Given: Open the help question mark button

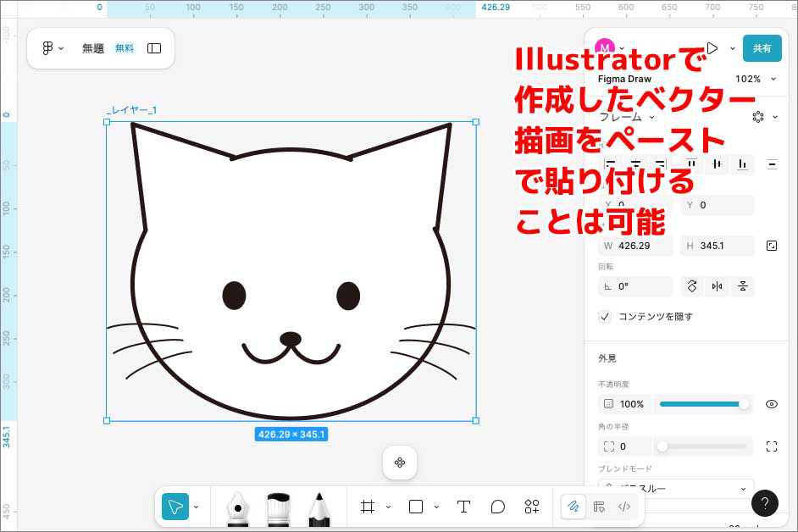Looking at the screenshot, I should [764, 503].
